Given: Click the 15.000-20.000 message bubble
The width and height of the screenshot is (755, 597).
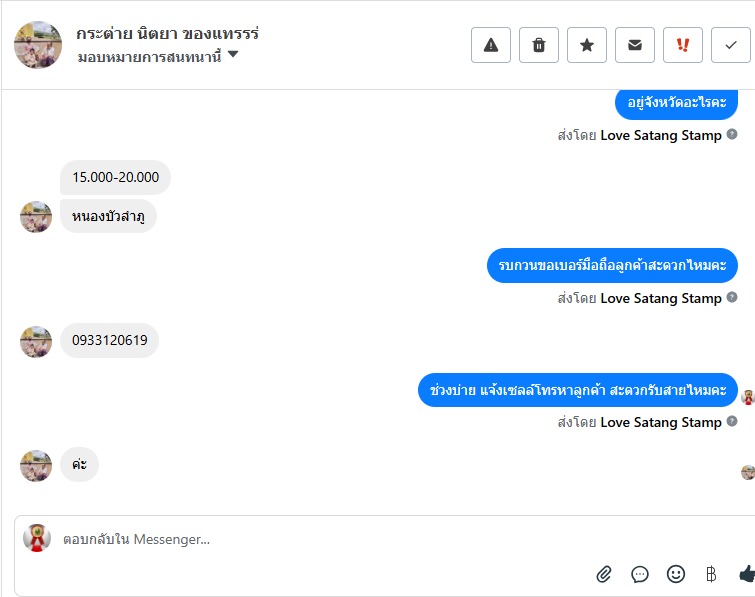Looking at the screenshot, I should coord(115,178).
